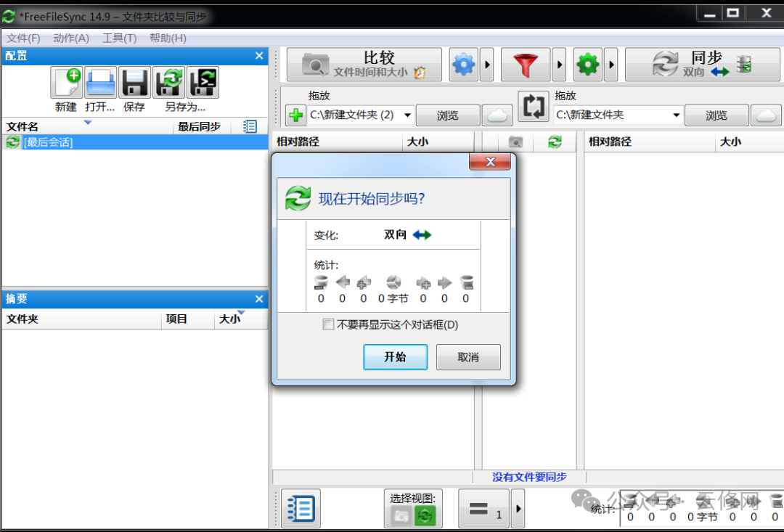Close the 摘要 panel

[259, 299]
